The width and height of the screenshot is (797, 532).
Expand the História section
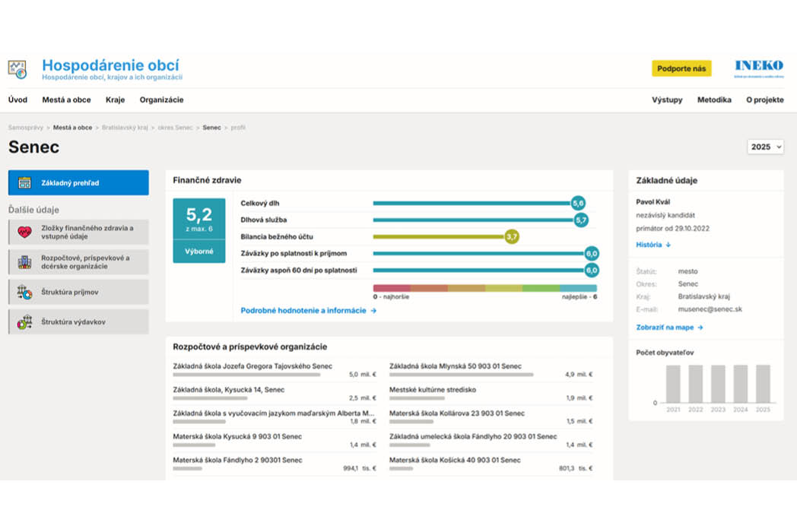click(x=653, y=245)
